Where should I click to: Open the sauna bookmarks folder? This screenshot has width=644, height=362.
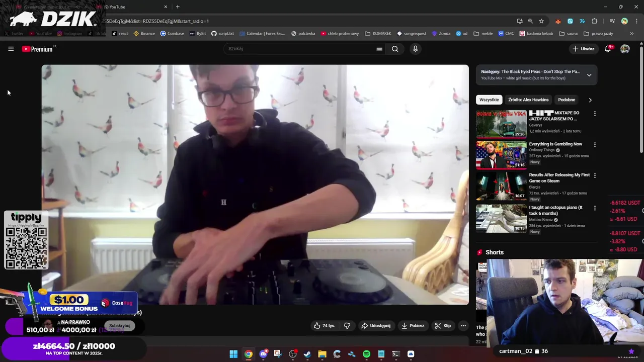point(568,34)
